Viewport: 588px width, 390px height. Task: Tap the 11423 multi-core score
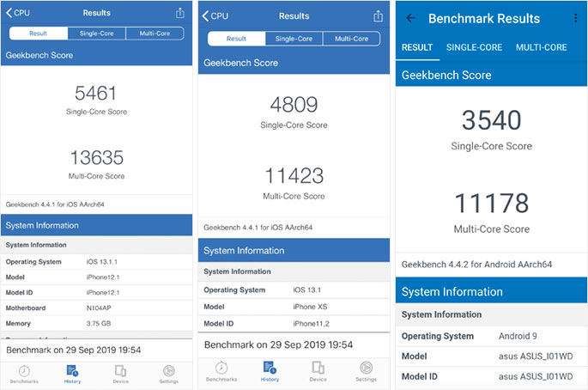(294, 175)
